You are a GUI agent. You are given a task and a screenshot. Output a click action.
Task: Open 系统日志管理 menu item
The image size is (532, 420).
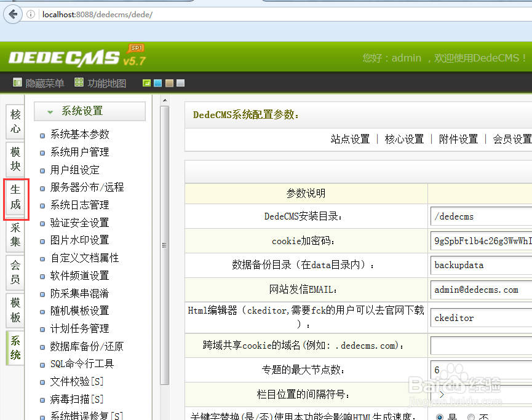(x=80, y=205)
